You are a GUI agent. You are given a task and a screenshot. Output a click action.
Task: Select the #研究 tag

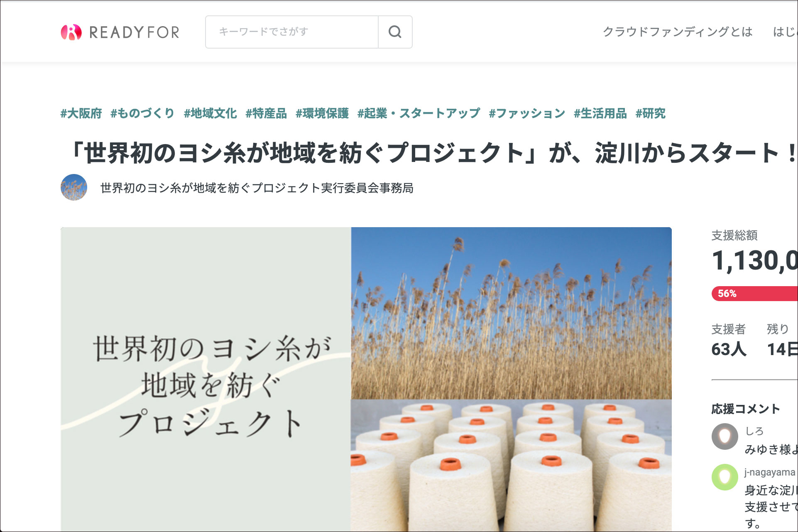[x=651, y=113]
